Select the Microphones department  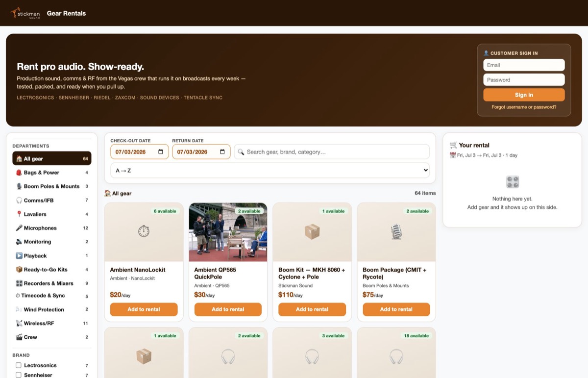52,228
